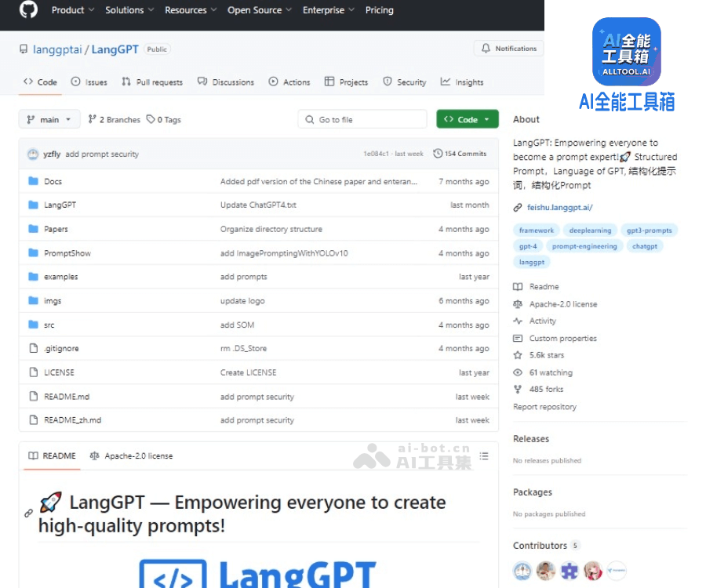Switch to the Issues tab
The width and height of the screenshot is (706, 588).
(x=89, y=82)
